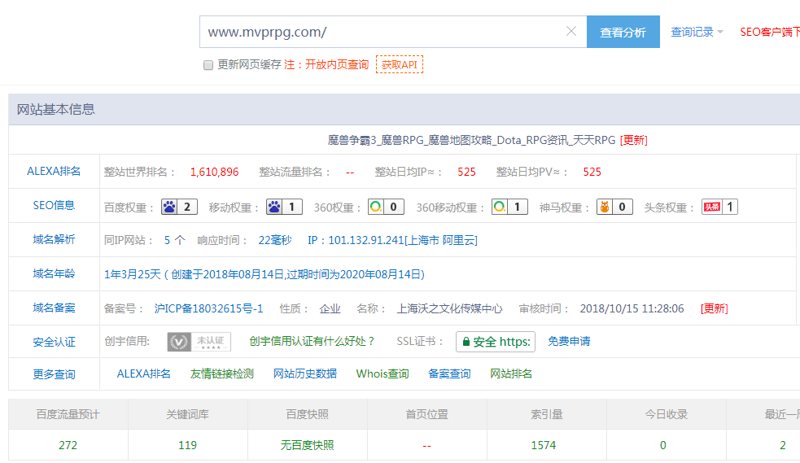Click the 无百度快照 link
The height and width of the screenshot is (463, 800).
[x=307, y=445]
